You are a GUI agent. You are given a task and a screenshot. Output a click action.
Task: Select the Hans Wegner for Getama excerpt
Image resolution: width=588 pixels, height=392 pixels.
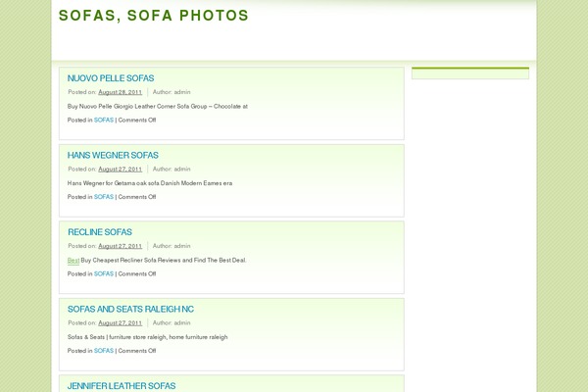pyautogui.click(x=150, y=183)
